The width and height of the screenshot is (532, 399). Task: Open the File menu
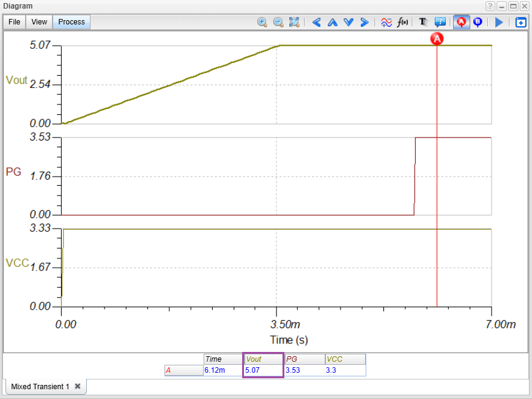[x=15, y=22]
